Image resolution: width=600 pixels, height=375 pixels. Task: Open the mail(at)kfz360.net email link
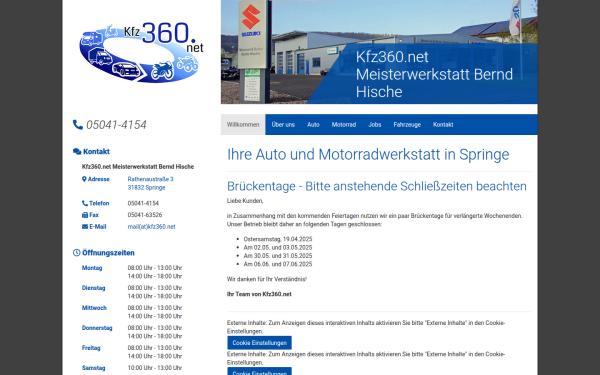(151, 227)
